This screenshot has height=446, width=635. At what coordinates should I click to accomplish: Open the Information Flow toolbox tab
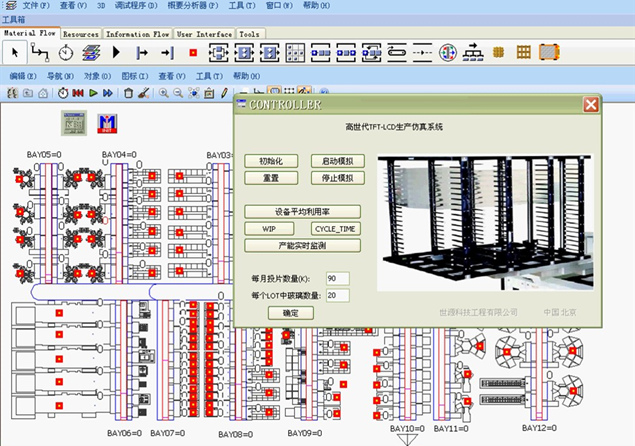pyautogui.click(x=138, y=33)
